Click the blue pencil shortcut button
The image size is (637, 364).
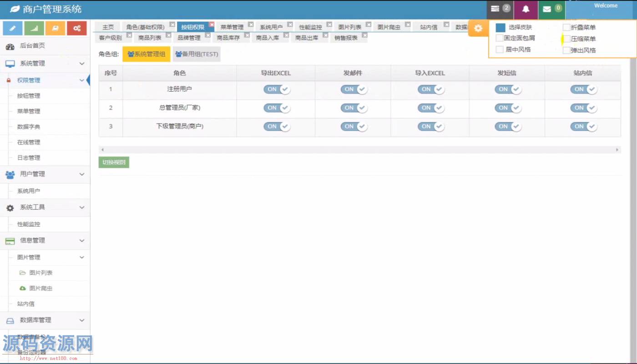tap(13, 28)
